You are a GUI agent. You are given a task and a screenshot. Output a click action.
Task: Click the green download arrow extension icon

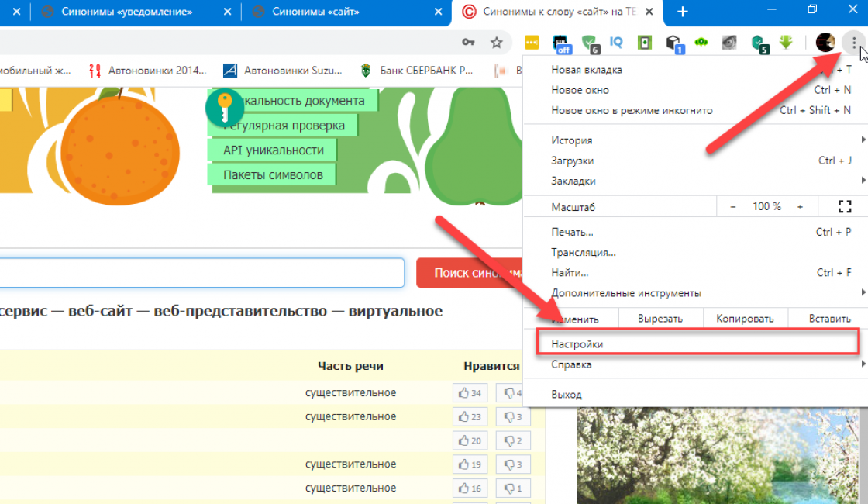[786, 43]
